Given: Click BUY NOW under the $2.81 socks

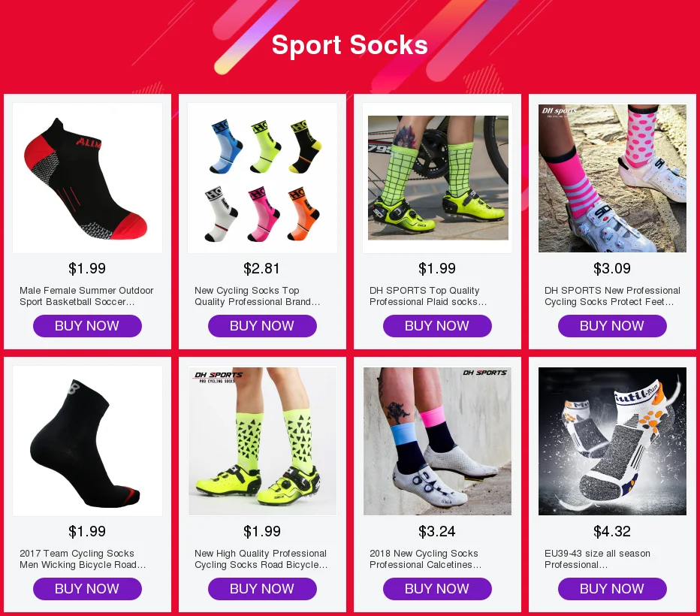Looking at the screenshot, I should [263, 326].
